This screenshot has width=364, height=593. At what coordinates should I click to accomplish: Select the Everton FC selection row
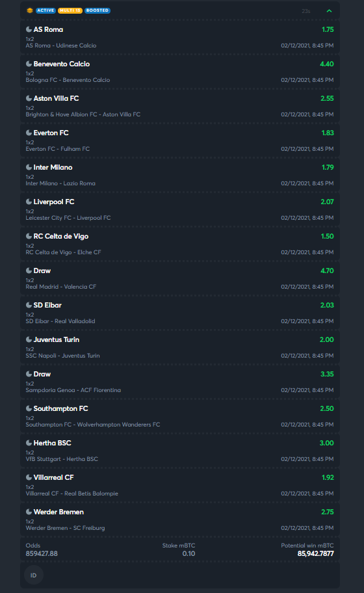[180, 140]
